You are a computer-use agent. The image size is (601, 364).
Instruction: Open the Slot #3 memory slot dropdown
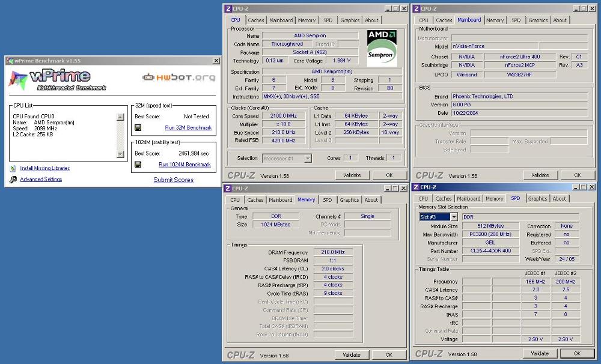454,217
